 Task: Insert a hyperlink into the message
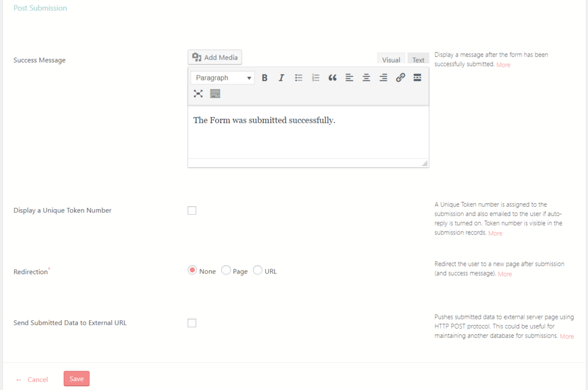[400, 78]
